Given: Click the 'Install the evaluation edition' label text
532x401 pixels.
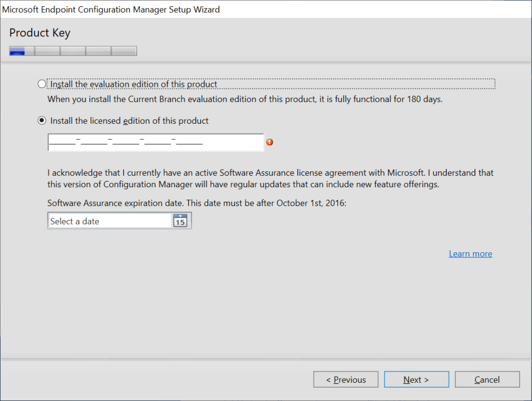Looking at the screenshot, I should tap(134, 84).
